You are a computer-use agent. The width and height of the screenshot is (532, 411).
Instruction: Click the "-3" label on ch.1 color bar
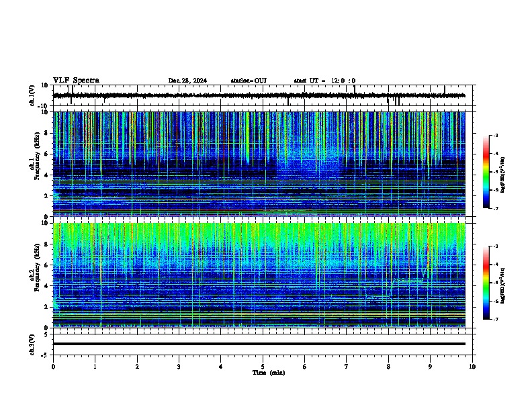(x=495, y=135)
